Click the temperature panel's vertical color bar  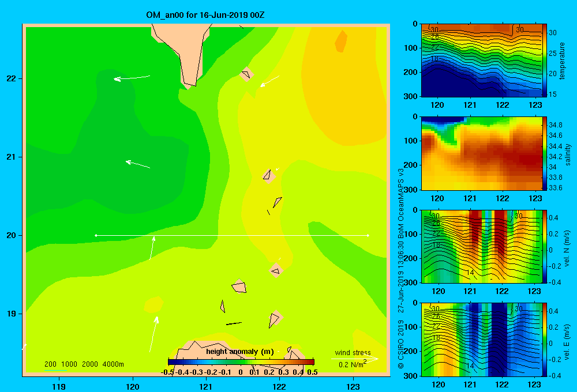[545, 61]
